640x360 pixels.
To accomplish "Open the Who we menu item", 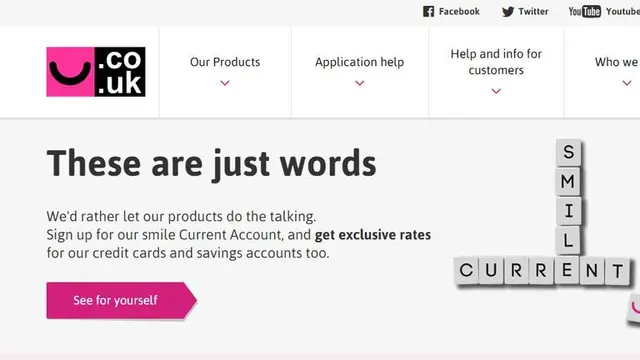I will coord(617,62).
